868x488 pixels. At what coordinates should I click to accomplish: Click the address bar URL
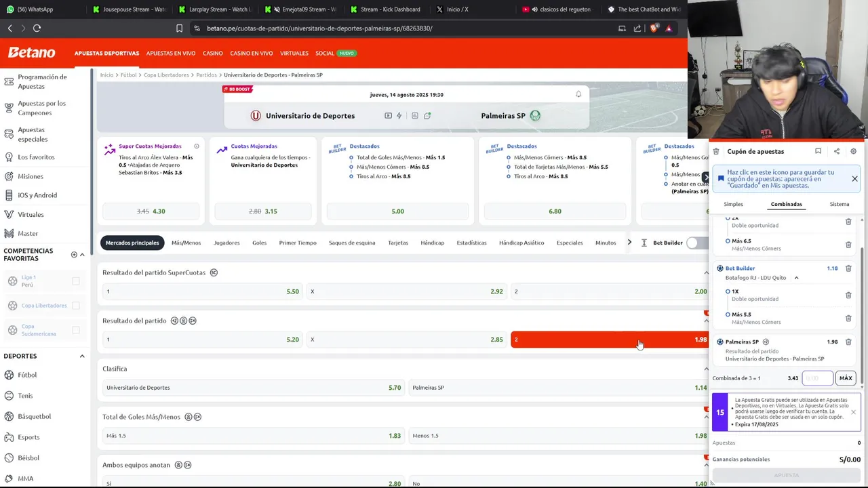pyautogui.click(x=319, y=28)
